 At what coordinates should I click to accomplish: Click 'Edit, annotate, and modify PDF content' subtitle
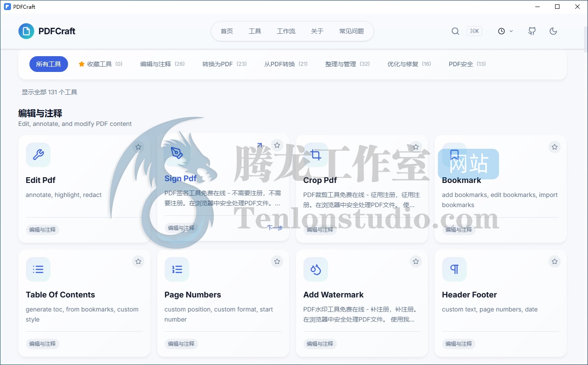pos(75,124)
